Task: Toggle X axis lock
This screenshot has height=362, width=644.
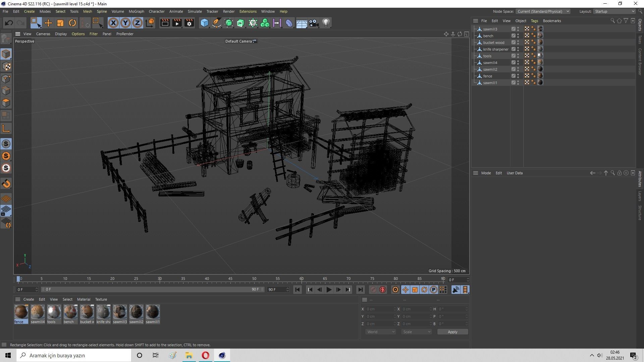Action: pos(113,23)
